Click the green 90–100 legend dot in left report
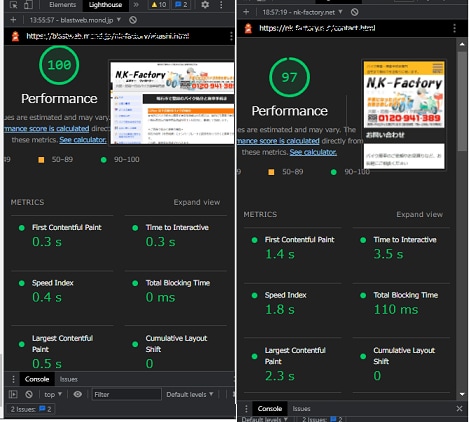Screen dimensions: 470x422 point(104,160)
